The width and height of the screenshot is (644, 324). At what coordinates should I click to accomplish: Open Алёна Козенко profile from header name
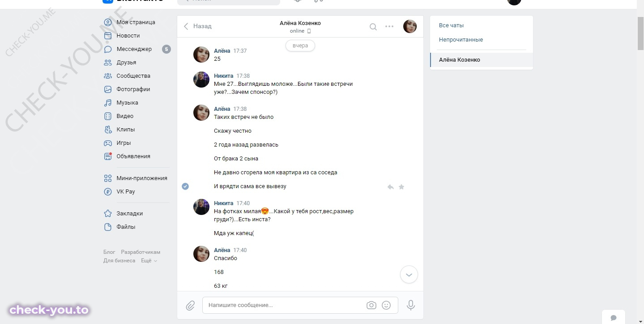[300, 23]
